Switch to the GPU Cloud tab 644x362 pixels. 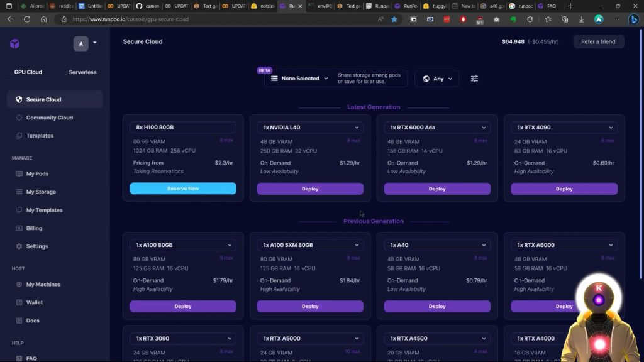click(x=28, y=72)
